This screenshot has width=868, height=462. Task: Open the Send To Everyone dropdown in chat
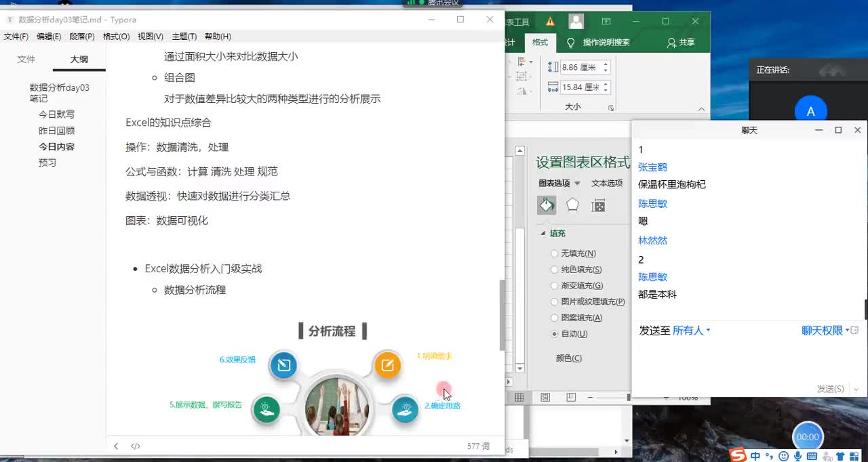pyautogui.click(x=692, y=331)
